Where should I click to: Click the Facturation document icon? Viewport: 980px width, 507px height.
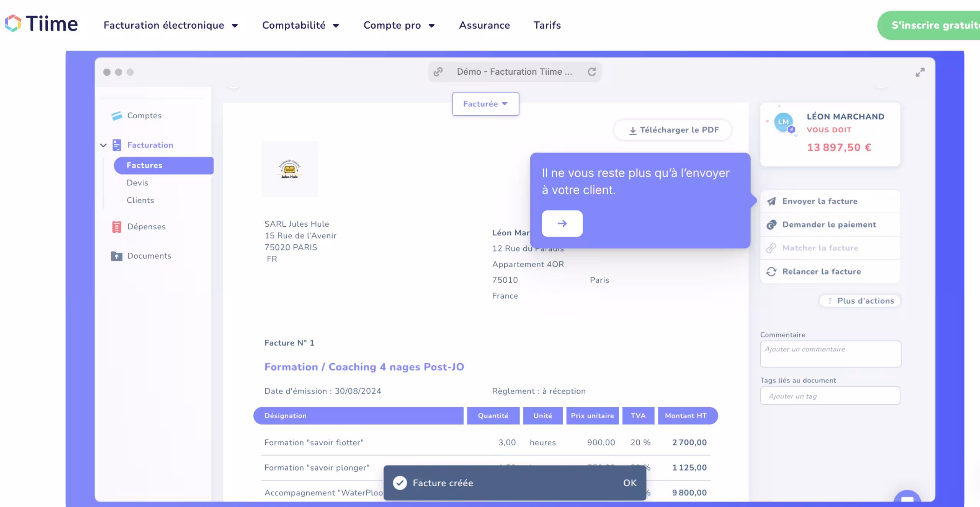[117, 145]
